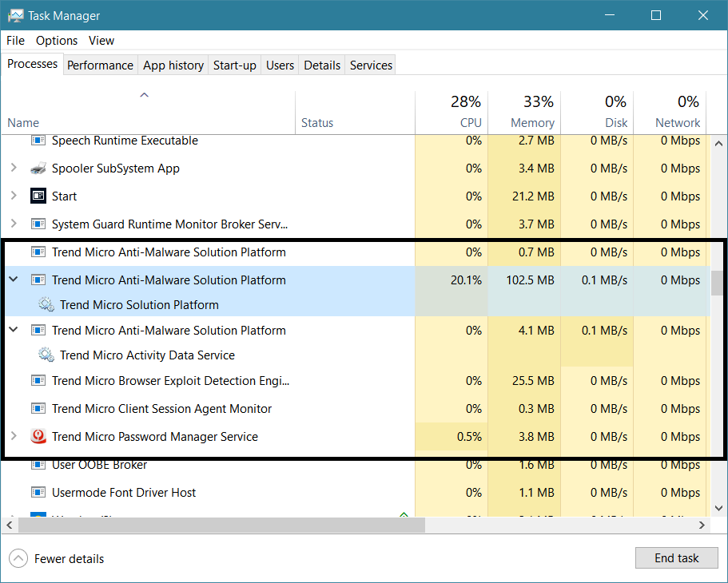The width and height of the screenshot is (728, 583).
Task: Click the Spooler SubSystem App printer icon
Action: (38, 169)
